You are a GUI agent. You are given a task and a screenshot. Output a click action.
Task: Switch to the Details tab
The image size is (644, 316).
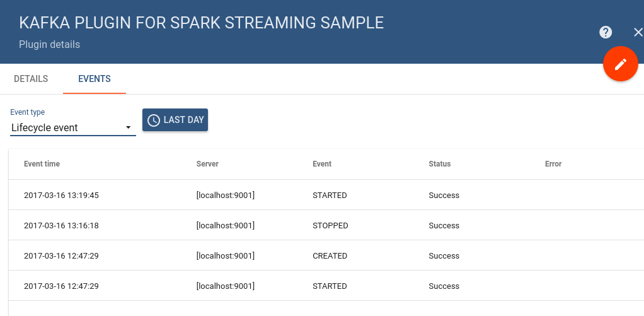pos(31,79)
